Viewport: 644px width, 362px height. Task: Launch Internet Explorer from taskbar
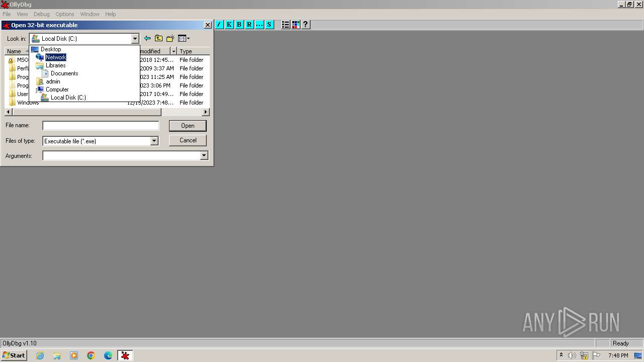[x=40, y=355]
